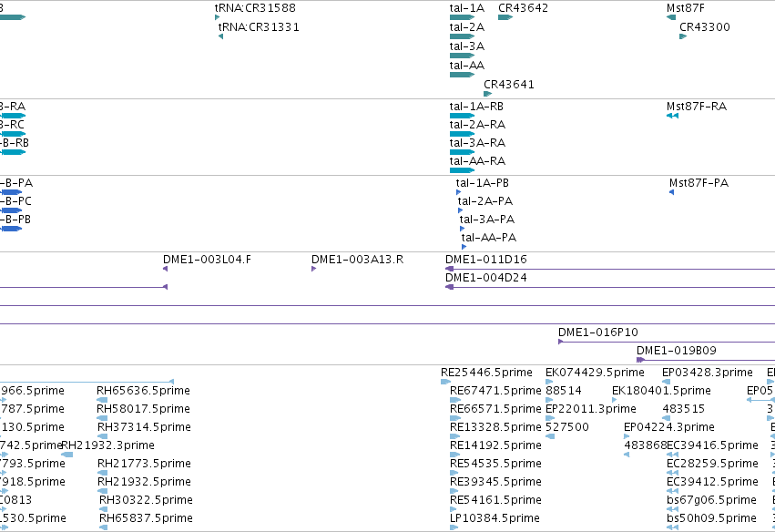Select the tal-3A-PA protein label
775x532 pixels.
click(x=487, y=219)
